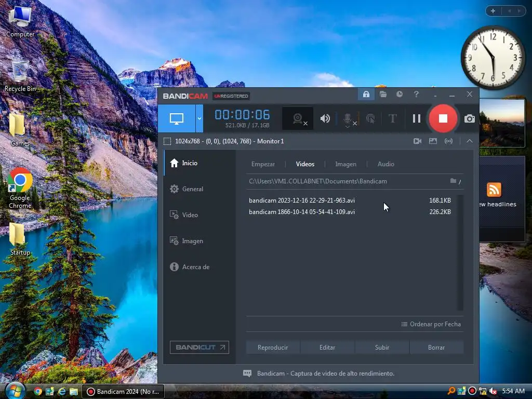The height and width of the screenshot is (399, 532).
Task: Click the Subir button
Action: click(x=382, y=348)
